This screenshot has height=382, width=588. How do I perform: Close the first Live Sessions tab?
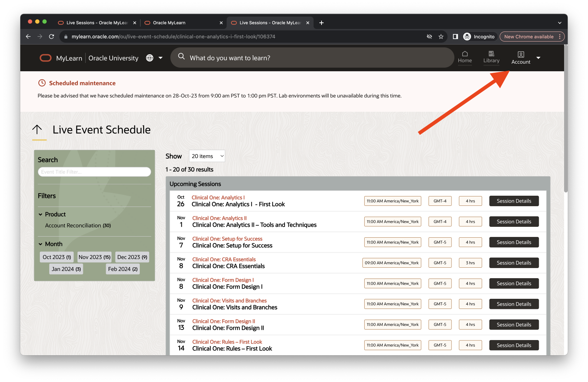click(x=135, y=23)
